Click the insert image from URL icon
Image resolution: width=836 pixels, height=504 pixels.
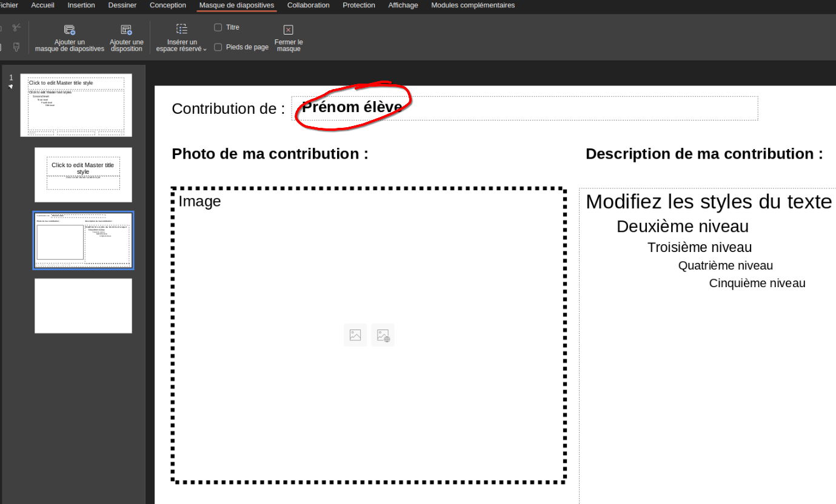[x=383, y=335]
